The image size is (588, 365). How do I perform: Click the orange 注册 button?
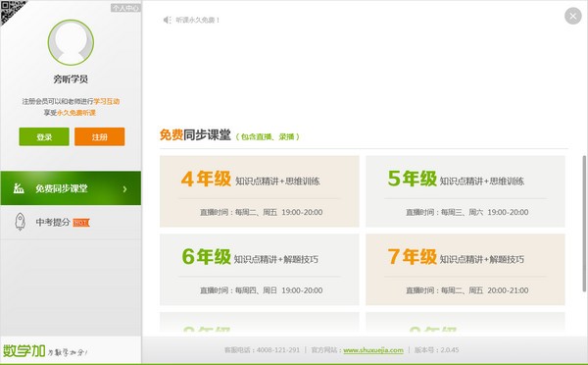pos(99,136)
